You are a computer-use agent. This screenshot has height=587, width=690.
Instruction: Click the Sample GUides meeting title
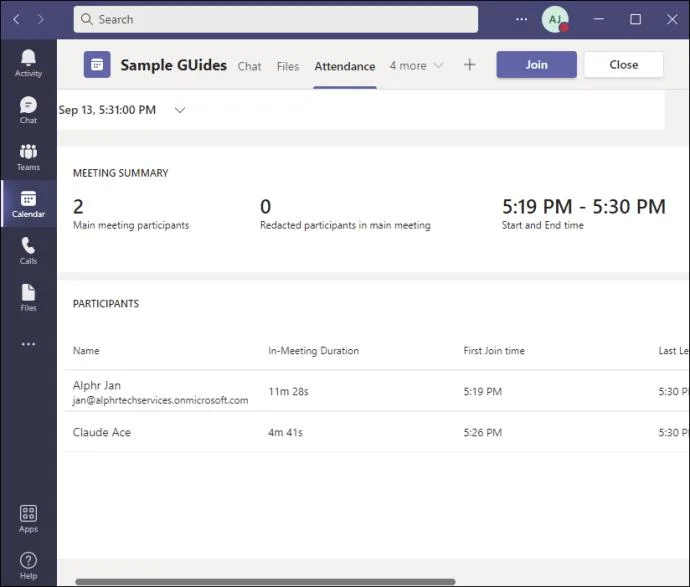[173, 65]
